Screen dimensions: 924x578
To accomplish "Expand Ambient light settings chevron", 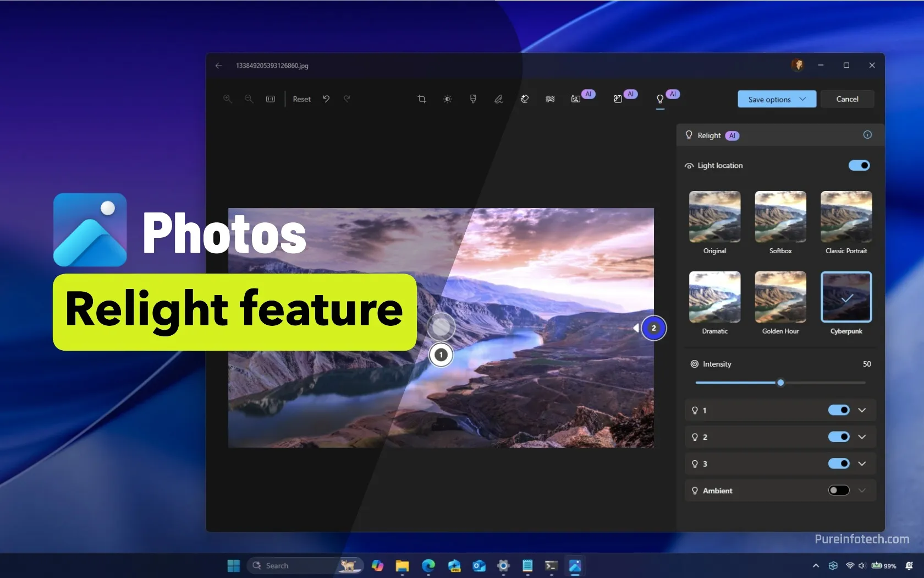I will [862, 490].
